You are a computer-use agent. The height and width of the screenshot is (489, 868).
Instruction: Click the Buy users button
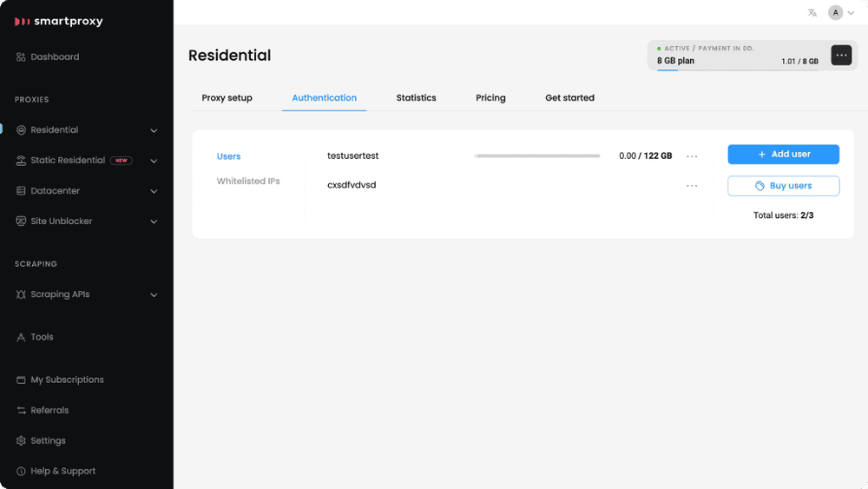click(783, 186)
